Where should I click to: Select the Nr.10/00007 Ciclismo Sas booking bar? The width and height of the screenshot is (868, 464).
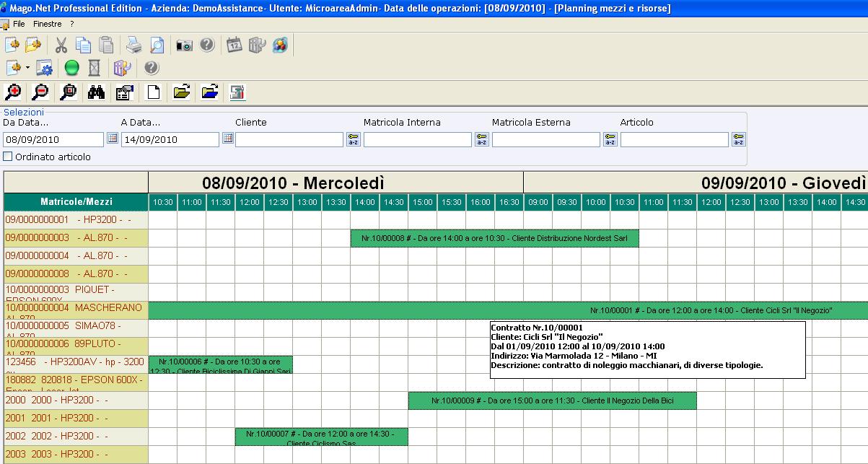coord(321,437)
